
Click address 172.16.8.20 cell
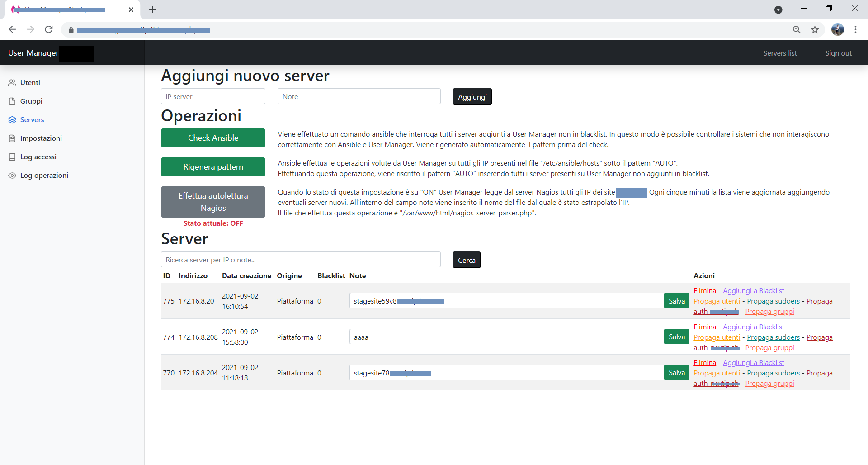pos(196,301)
